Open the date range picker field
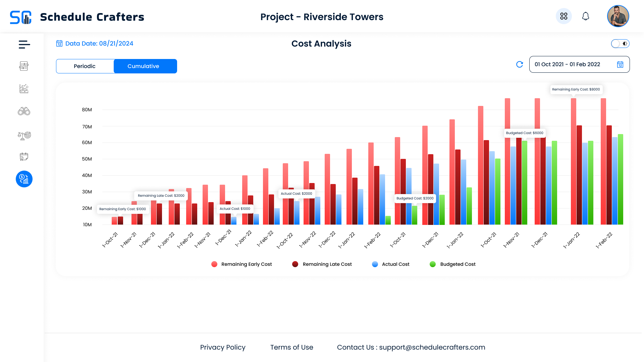Viewport: 644px width, 362px height. click(x=574, y=64)
